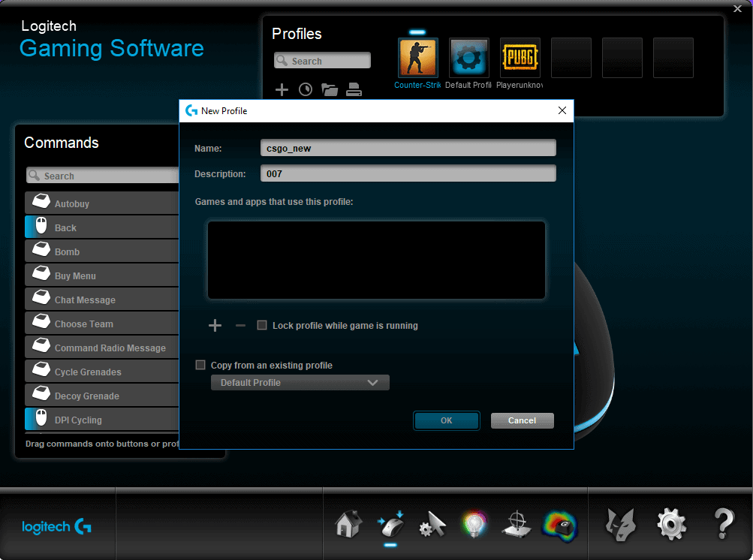Select the mouse button customization icon

point(390,524)
